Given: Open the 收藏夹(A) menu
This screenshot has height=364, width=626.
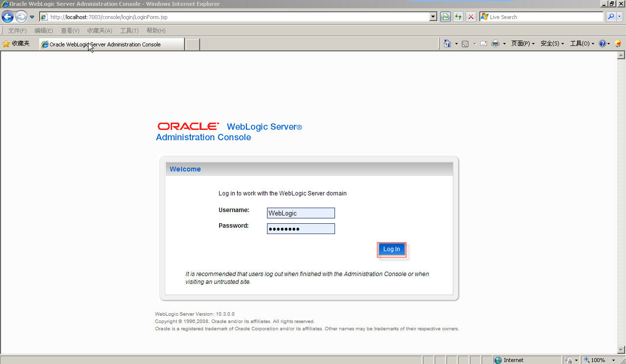Looking at the screenshot, I should [x=100, y=30].
